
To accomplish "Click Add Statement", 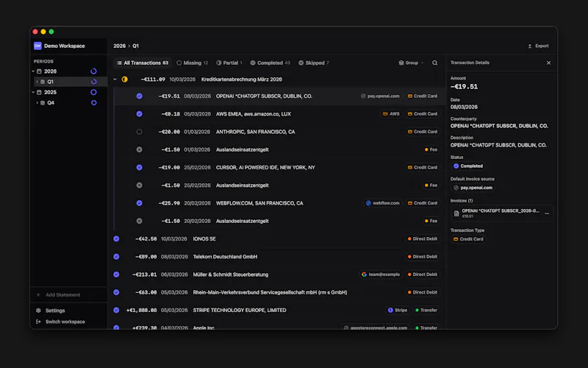I will coord(59,295).
